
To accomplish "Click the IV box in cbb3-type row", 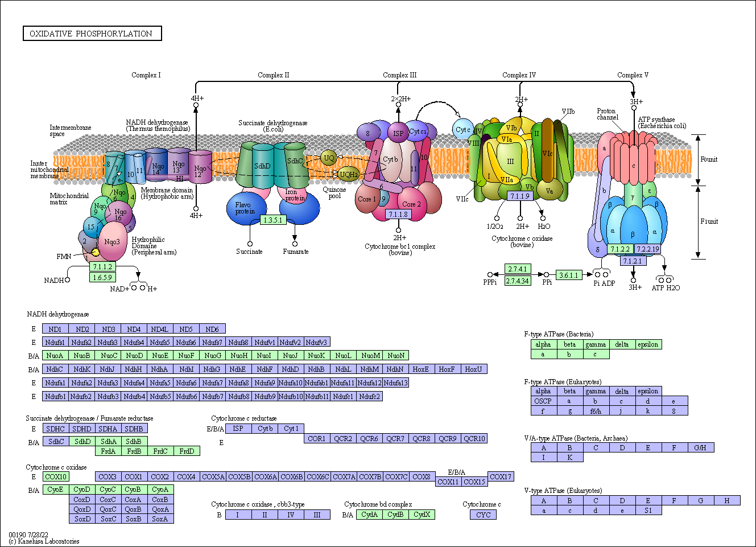I will 291,515.
